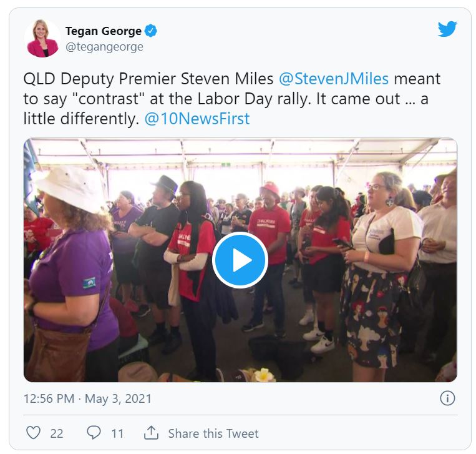
Task: Open the @10NewsFirst mention link
Action: pyautogui.click(x=197, y=119)
